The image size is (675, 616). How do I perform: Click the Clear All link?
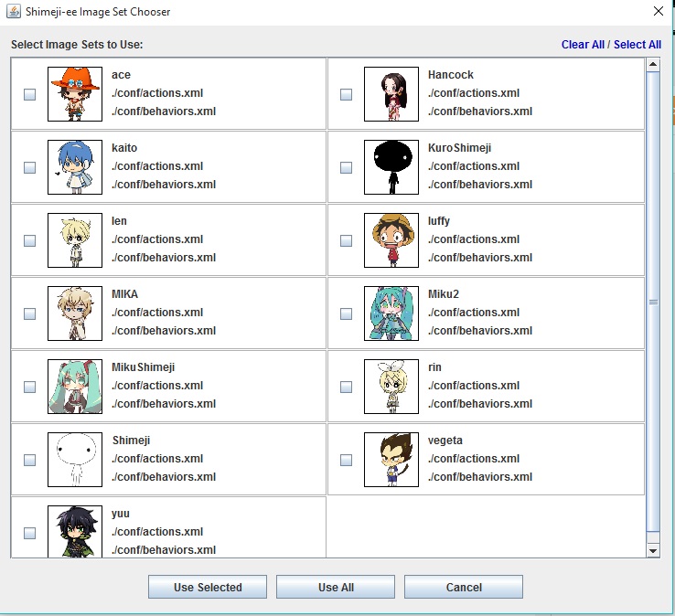583,44
